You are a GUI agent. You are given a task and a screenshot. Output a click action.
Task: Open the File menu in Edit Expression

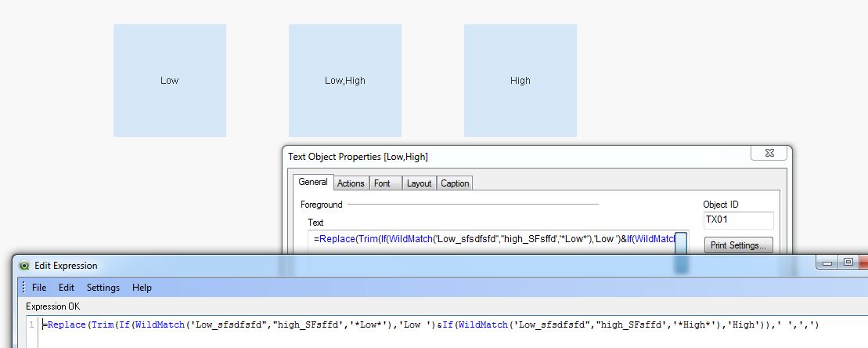point(39,288)
